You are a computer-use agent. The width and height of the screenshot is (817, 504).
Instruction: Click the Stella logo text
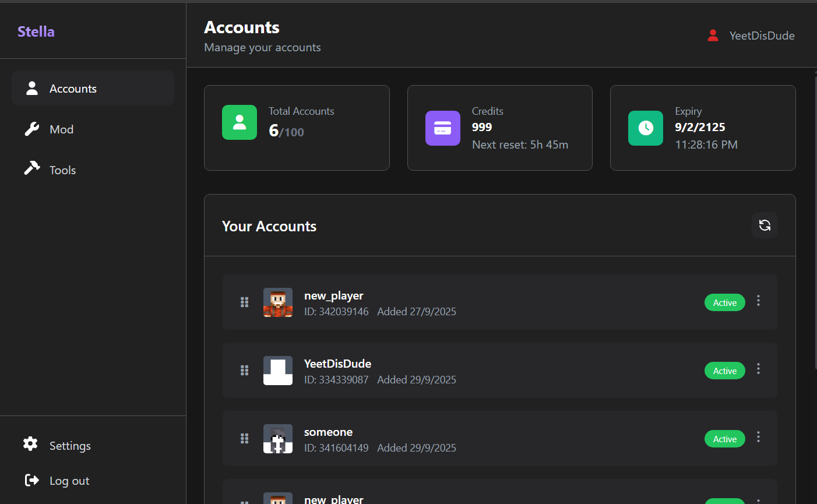coord(36,31)
